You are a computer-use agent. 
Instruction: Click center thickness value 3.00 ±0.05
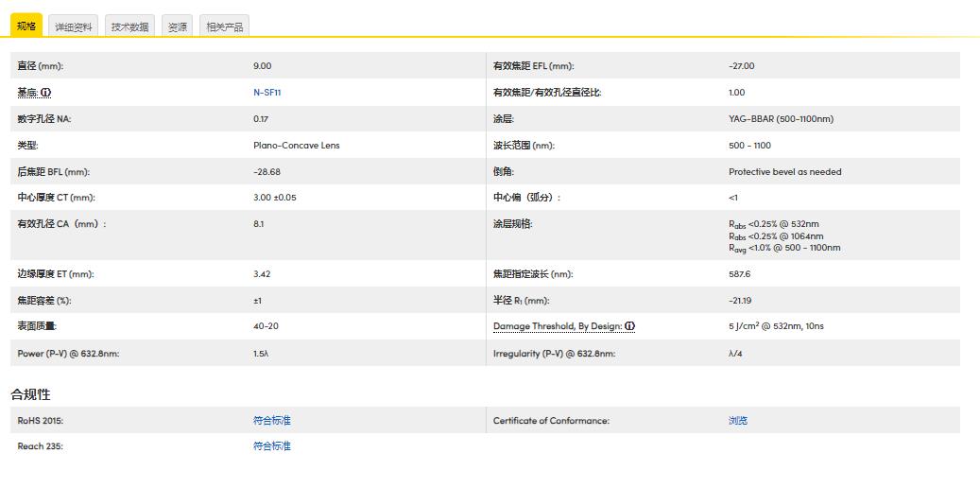click(x=275, y=198)
